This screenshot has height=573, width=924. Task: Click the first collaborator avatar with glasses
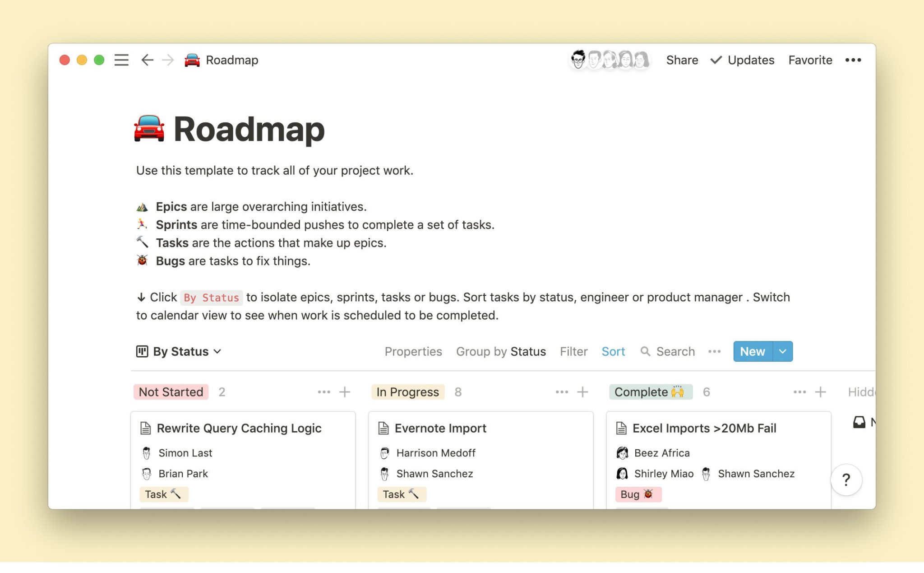[x=578, y=60]
